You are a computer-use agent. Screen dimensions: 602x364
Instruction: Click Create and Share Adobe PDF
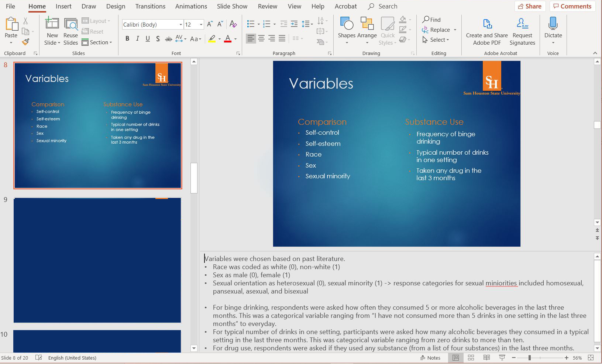486,31
